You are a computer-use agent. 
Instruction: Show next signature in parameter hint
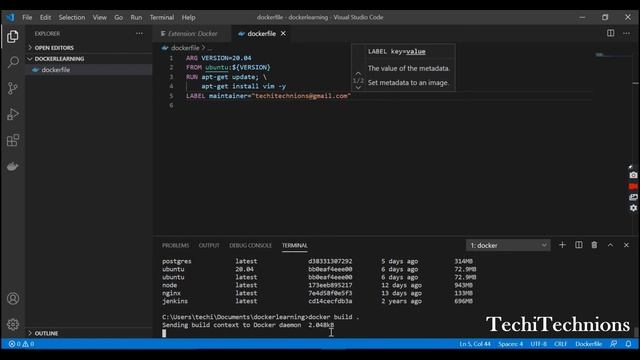point(358,88)
